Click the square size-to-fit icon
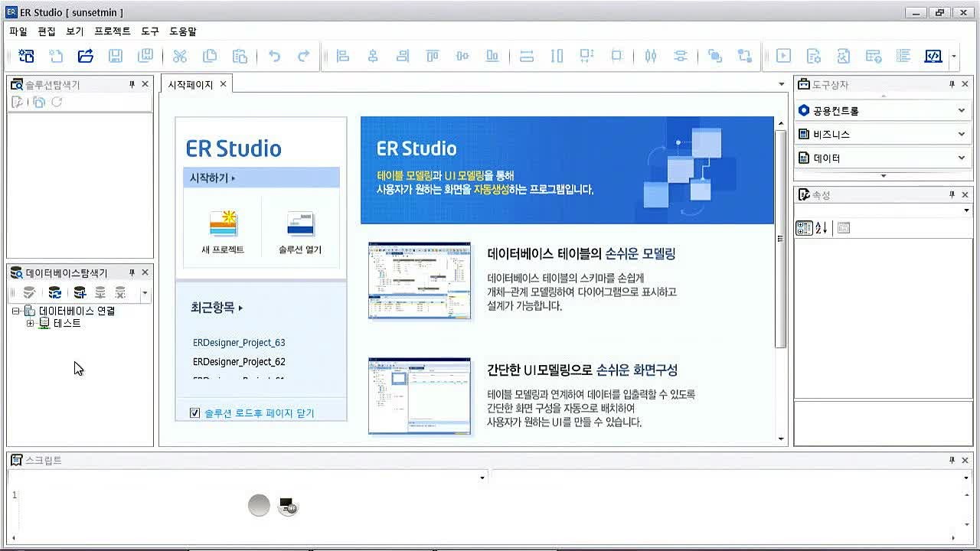The image size is (980, 551). 616,56
